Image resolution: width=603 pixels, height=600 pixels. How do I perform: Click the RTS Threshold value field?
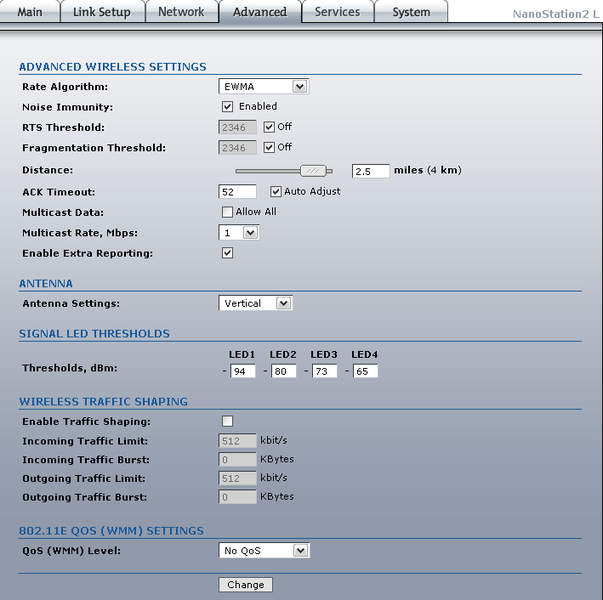tap(237, 127)
